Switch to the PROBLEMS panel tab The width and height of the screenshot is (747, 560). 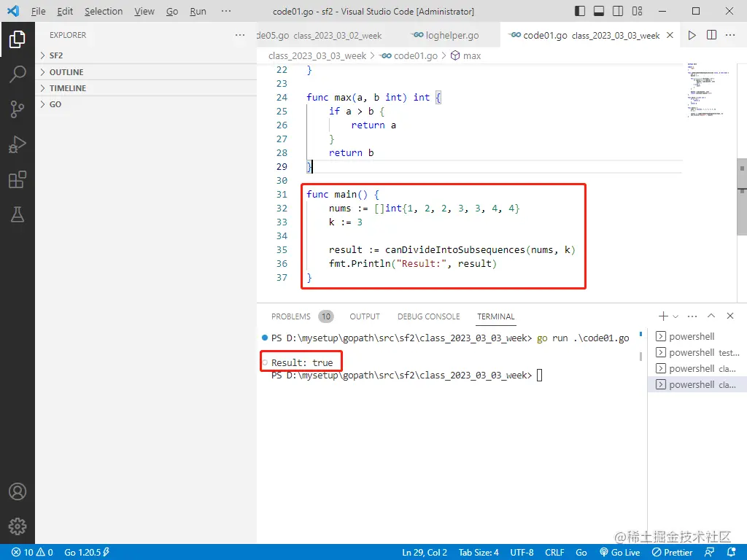(302, 316)
